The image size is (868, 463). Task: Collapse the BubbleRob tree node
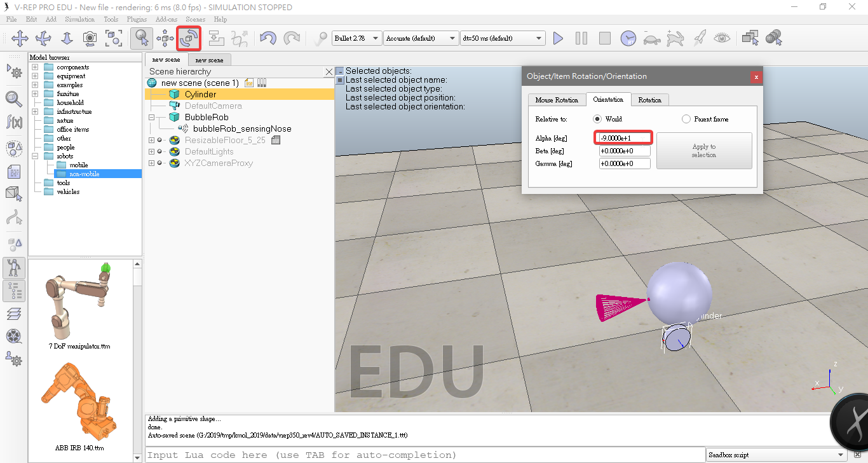click(151, 117)
